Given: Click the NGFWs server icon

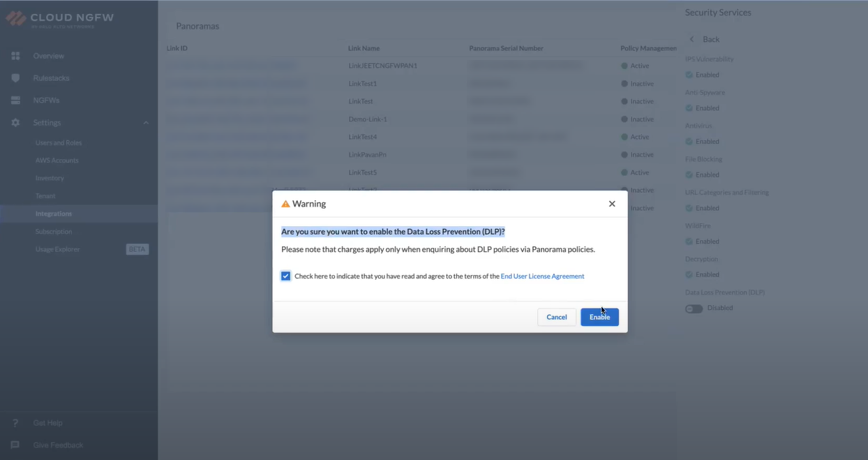Looking at the screenshot, I should pyautogui.click(x=15, y=101).
